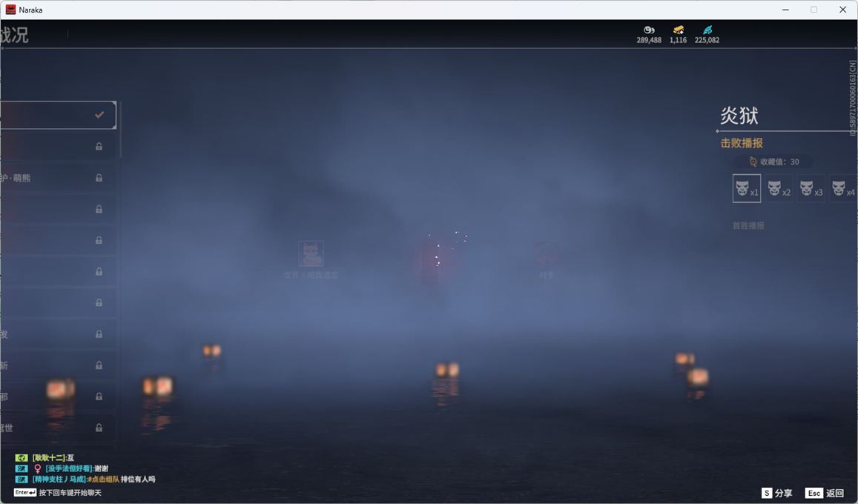Click the lock icon on the 护·萌熊 row
858x504 pixels.
point(99,178)
